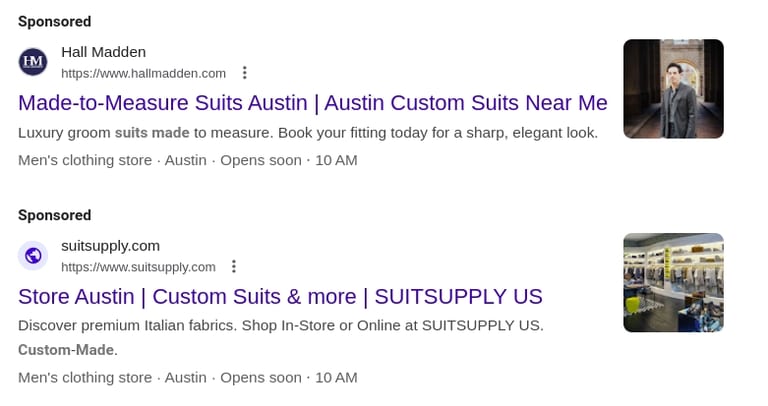
Task: Click the Hall Madden site name
Action: click(103, 52)
